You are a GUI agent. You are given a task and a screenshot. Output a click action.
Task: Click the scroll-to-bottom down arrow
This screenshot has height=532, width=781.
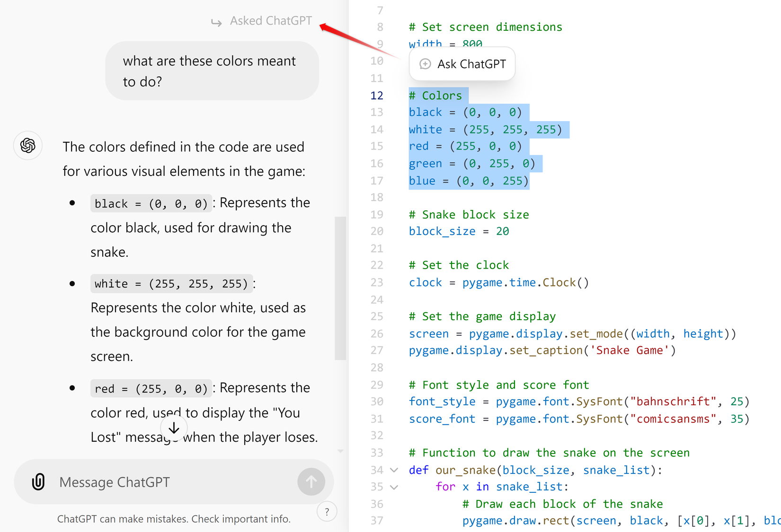(174, 428)
